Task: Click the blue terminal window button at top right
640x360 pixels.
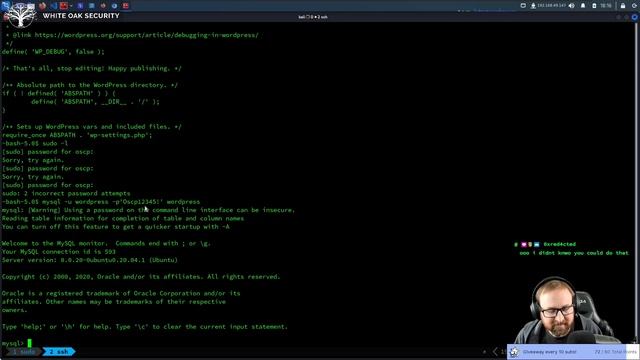Action: [x=634, y=17]
